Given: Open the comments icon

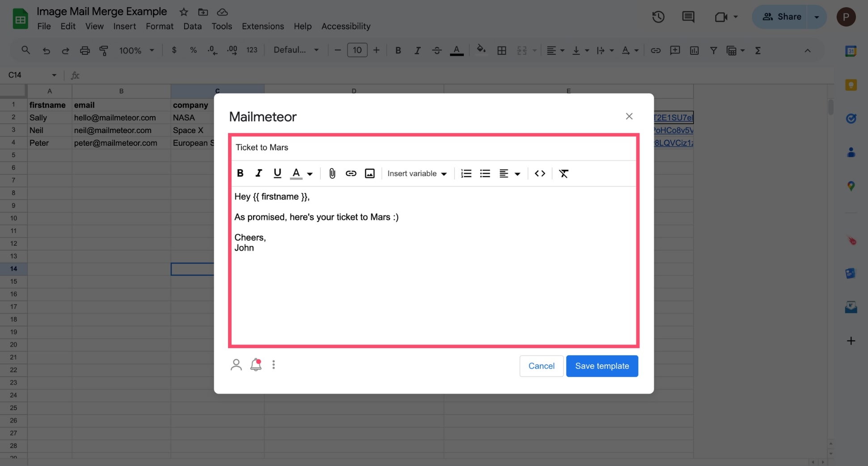Looking at the screenshot, I should tap(688, 17).
